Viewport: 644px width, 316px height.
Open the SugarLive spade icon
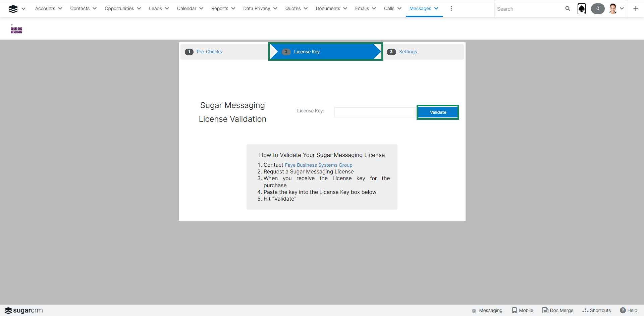(582, 9)
